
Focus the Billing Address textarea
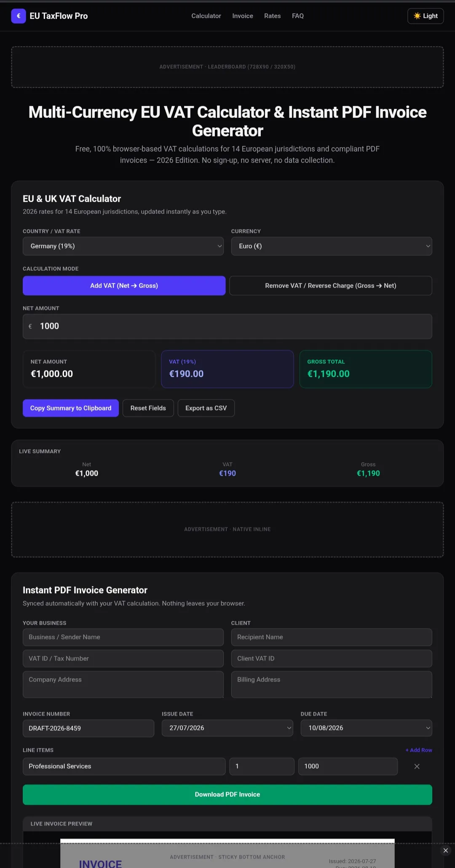pyautogui.click(x=332, y=684)
